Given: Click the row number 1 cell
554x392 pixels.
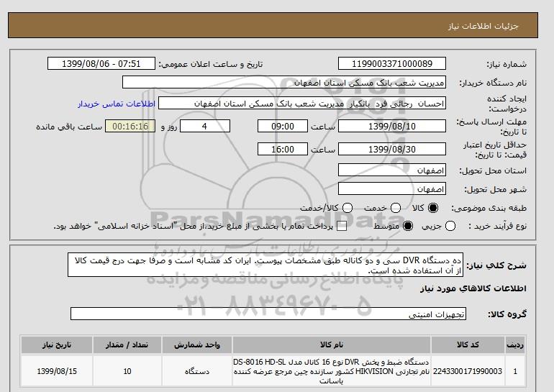Looking at the screenshot, I should pyautogui.click(x=515, y=371).
